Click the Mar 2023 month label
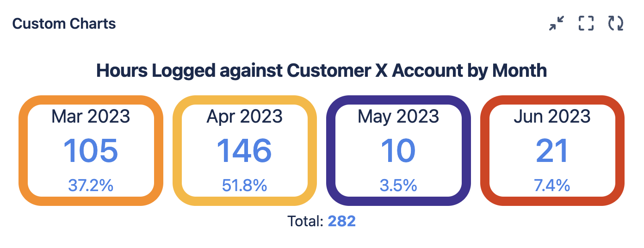The height and width of the screenshot is (248, 644). (x=91, y=116)
